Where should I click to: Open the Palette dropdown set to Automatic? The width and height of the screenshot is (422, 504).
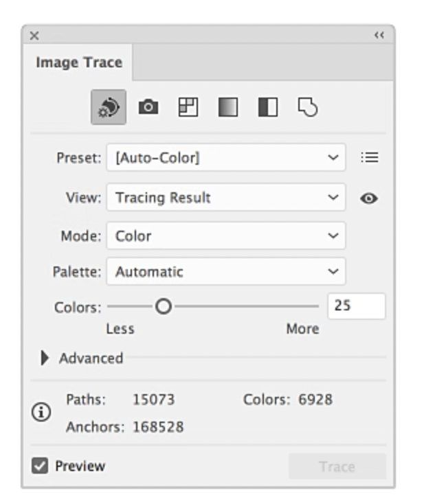point(226,272)
